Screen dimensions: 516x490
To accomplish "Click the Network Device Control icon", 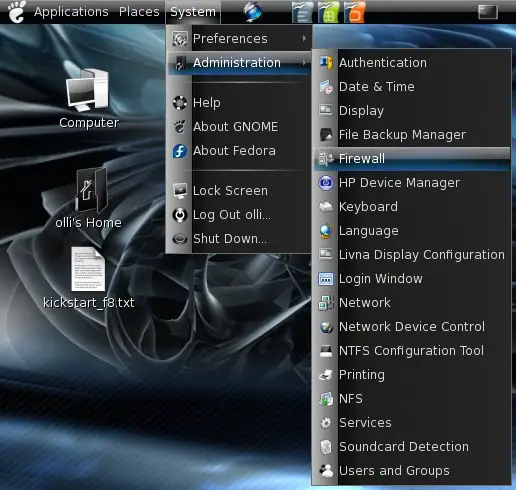I will [326, 327].
